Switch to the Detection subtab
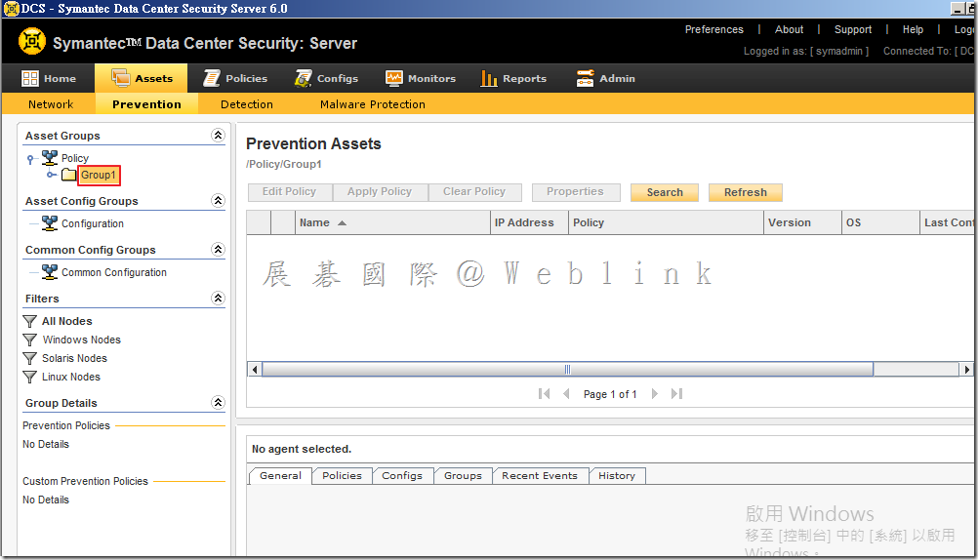Viewport: 978px width, 560px height. (246, 104)
